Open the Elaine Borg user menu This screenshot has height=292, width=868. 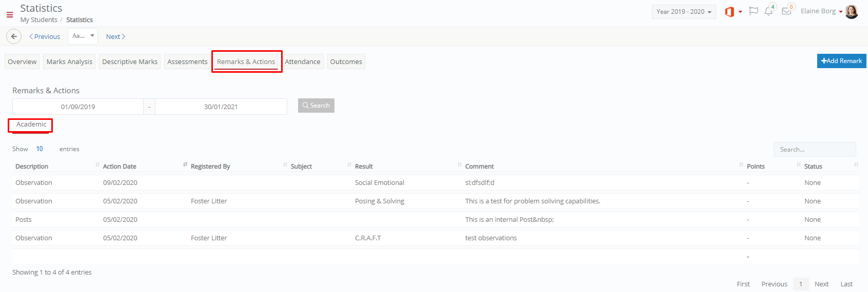pyautogui.click(x=821, y=11)
